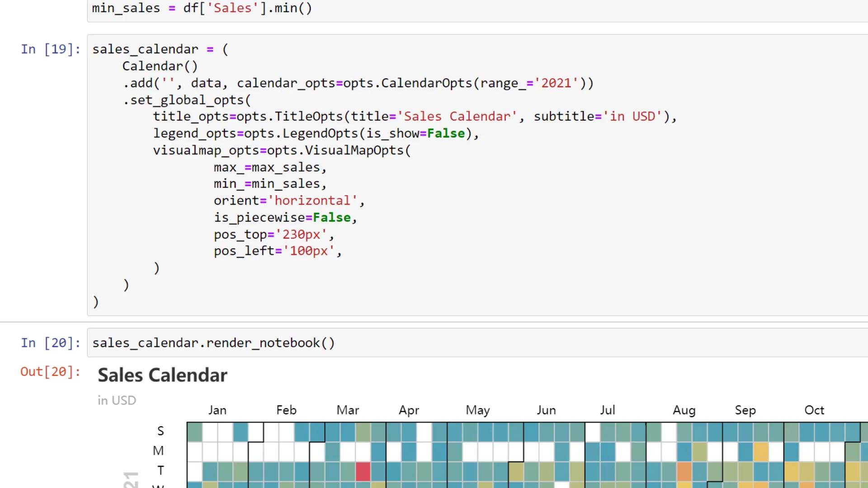Click the Jan month label on the heatmap
This screenshot has height=488, width=868.
coord(217,410)
